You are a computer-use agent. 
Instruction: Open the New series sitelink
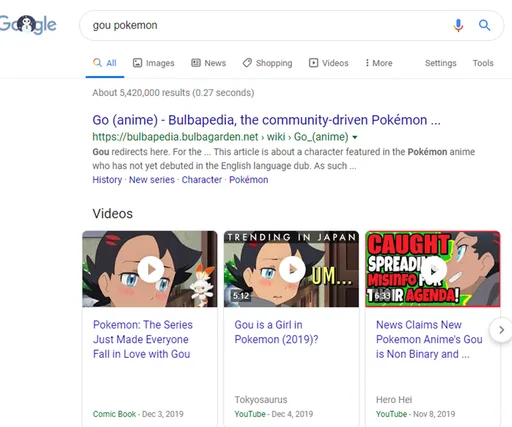click(x=152, y=180)
